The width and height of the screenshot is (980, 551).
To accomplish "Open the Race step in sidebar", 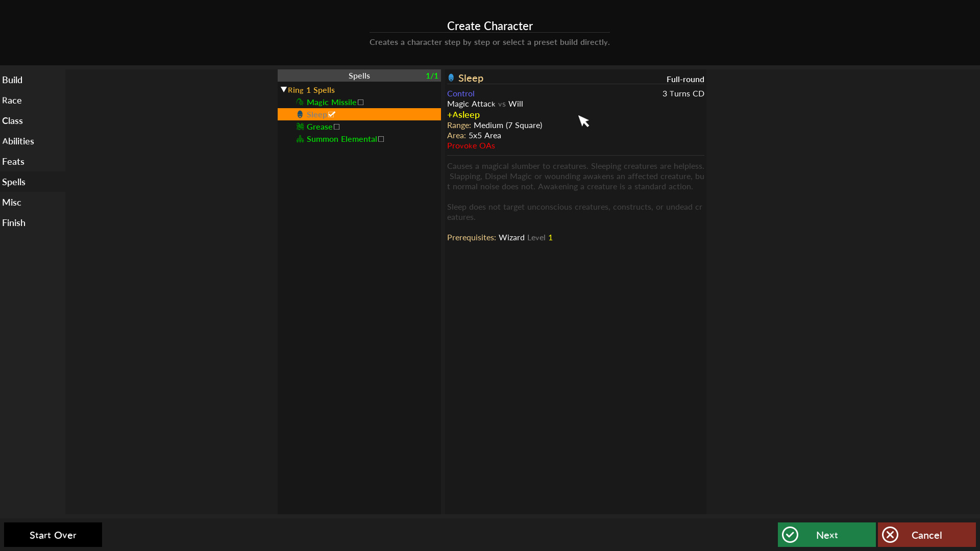I will 12,100.
